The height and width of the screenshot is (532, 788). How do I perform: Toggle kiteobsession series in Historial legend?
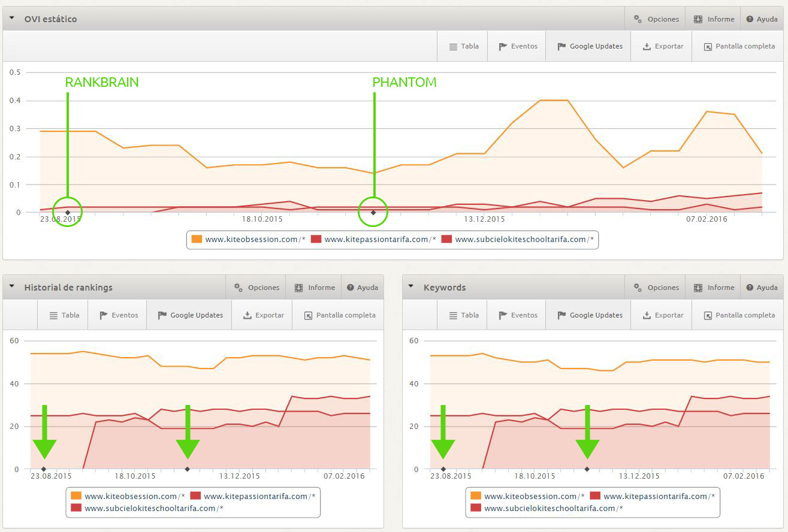pyautogui.click(x=135, y=496)
